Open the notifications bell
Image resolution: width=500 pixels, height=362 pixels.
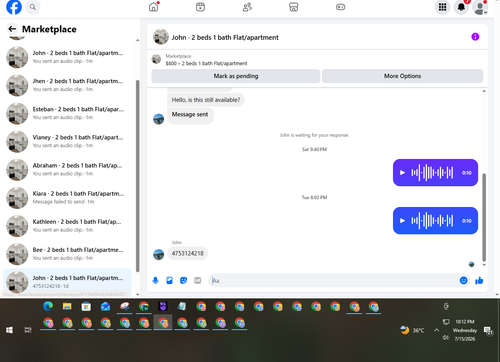click(461, 7)
